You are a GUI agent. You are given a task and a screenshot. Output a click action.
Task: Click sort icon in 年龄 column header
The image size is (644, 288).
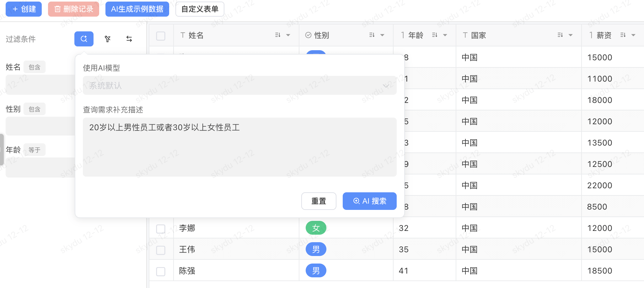435,35
